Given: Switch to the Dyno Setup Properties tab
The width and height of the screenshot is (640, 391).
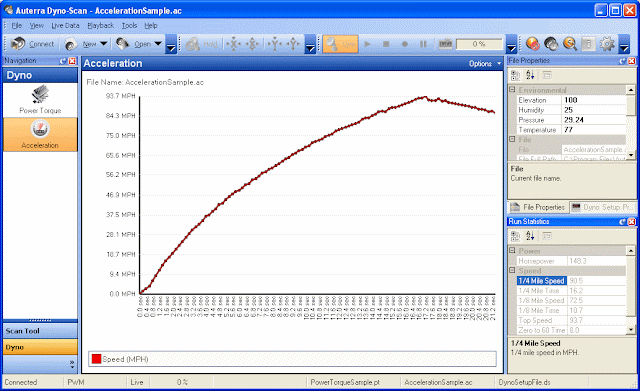Looking at the screenshot, I should pyautogui.click(x=602, y=207).
